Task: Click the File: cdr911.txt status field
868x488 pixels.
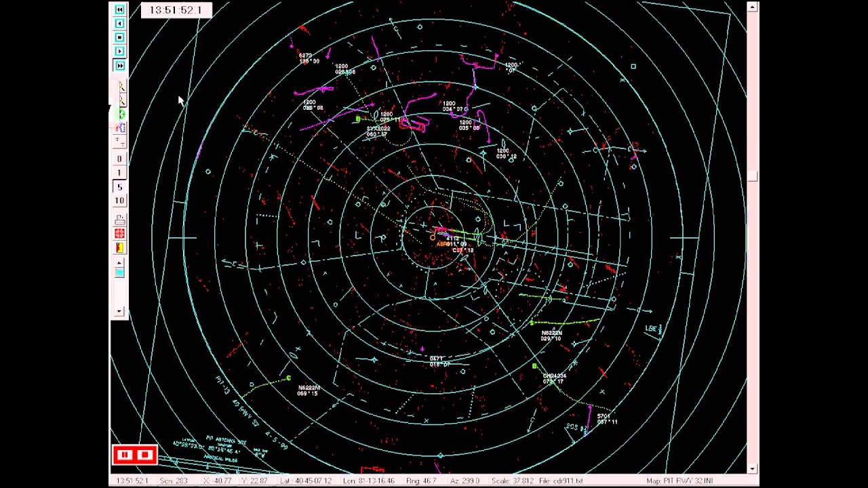Action: coord(561,481)
